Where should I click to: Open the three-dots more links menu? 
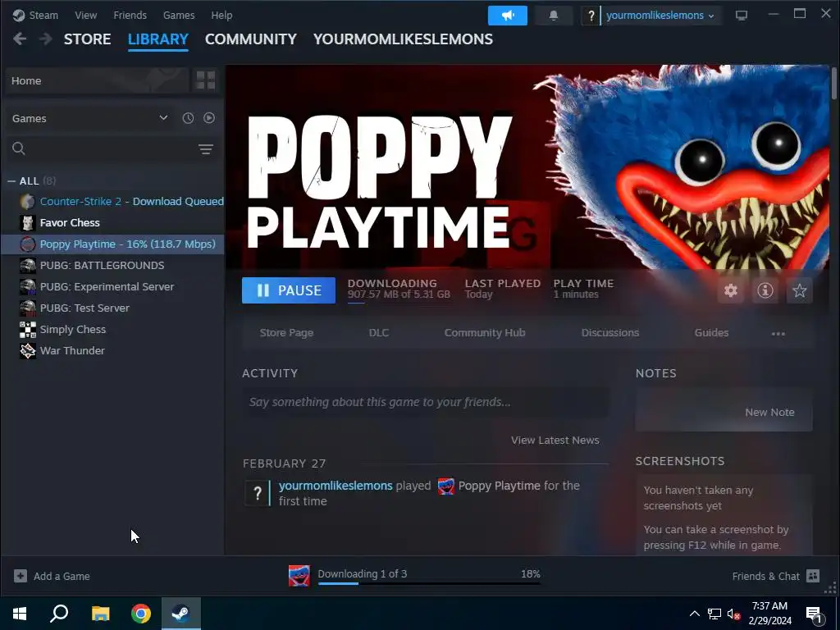coord(778,333)
